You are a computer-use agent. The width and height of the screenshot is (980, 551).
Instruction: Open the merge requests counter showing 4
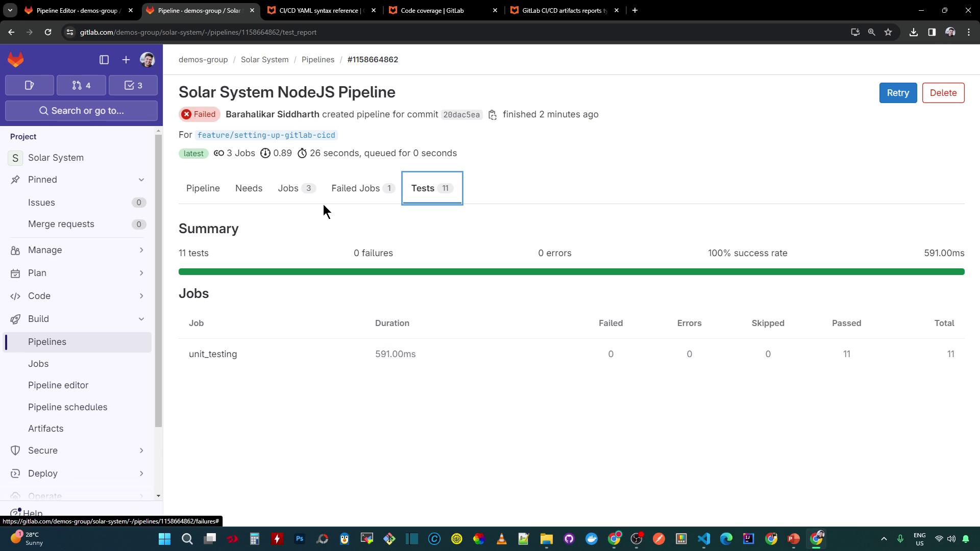[81, 85]
